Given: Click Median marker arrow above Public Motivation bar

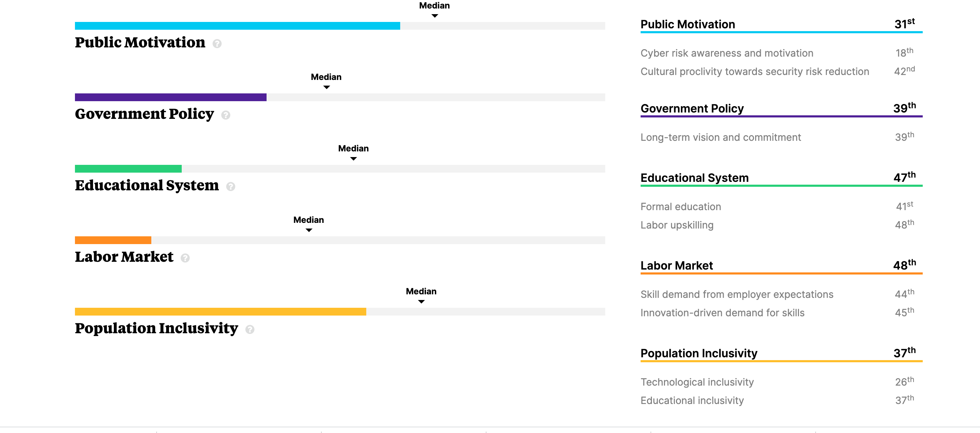Looking at the screenshot, I should click(434, 16).
